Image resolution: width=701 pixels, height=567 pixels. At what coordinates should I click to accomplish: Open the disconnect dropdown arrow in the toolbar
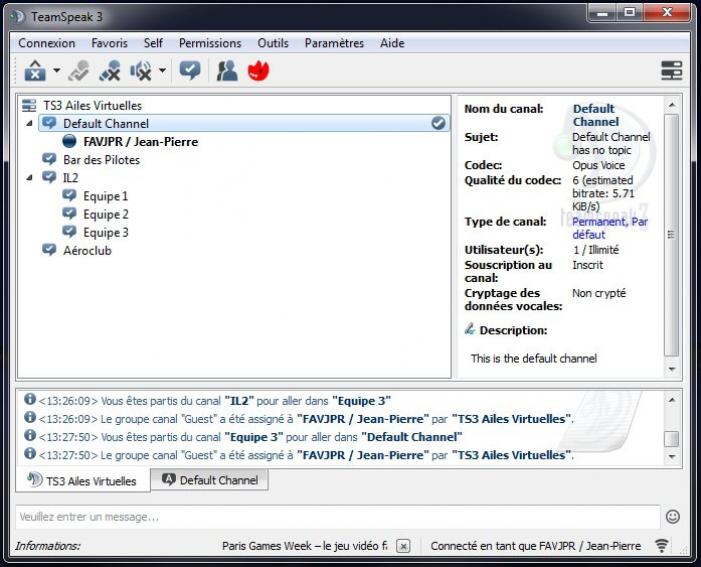[56, 71]
